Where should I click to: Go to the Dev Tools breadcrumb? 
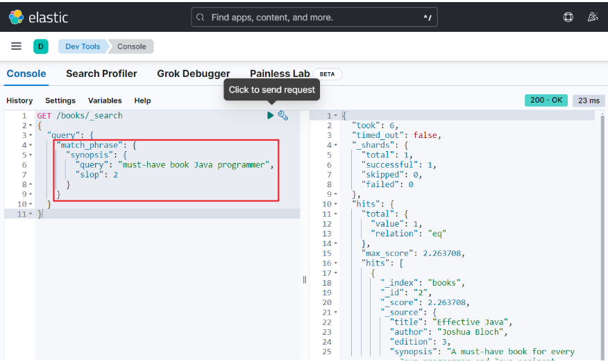tap(83, 46)
